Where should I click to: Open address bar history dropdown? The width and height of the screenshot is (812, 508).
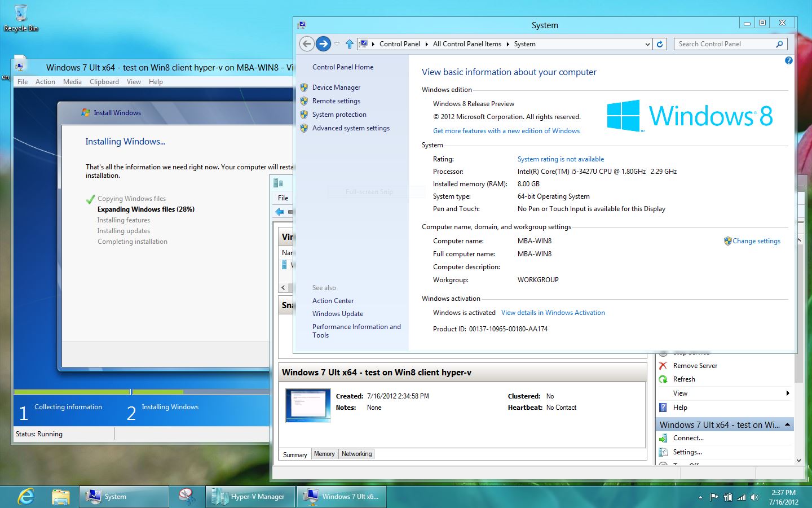click(x=647, y=44)
